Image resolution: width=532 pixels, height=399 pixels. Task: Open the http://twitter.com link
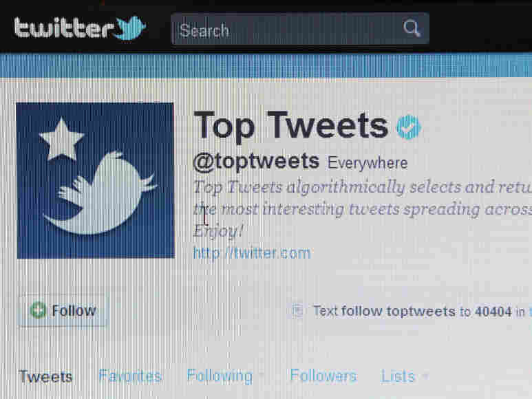point(252,253)
